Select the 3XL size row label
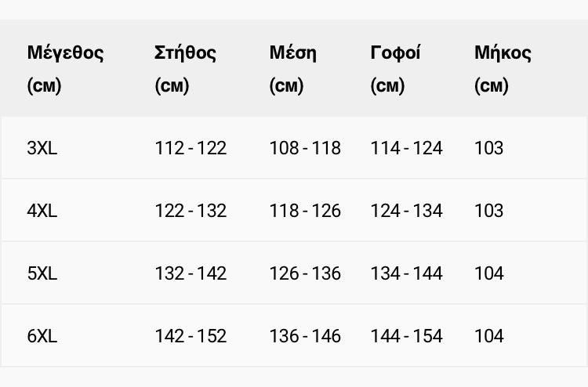Screen dimensions: 588x387 42,148
